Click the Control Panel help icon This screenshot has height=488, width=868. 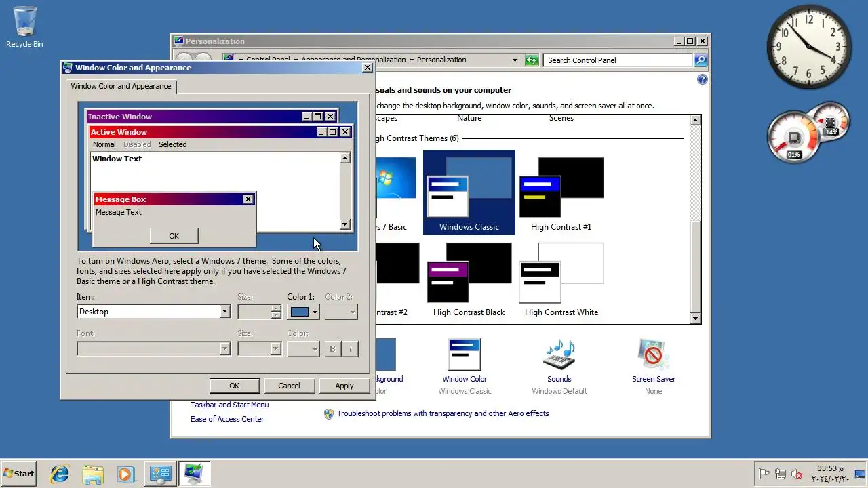pyautogui.click(x=703, y=79)
